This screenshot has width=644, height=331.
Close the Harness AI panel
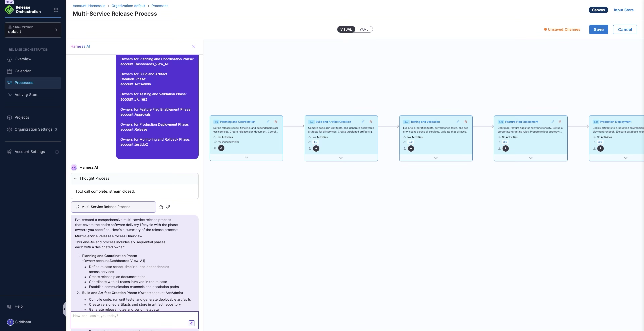click(x=194, y=47)
